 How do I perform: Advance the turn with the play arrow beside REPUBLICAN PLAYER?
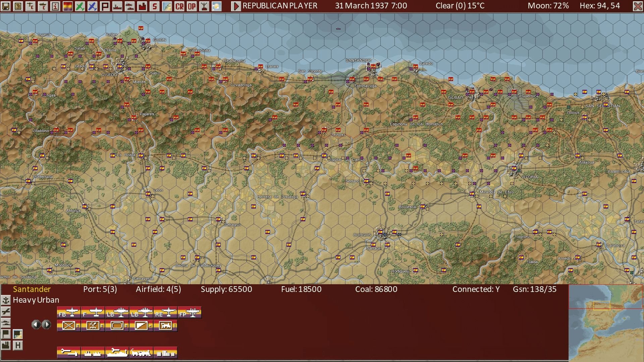(236, 6)
